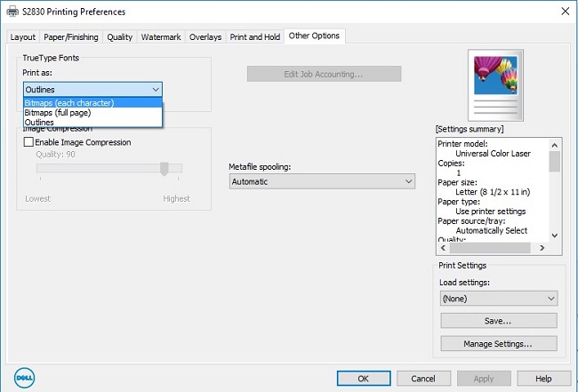Open the Print as Outlines dropdown
Viewport: 578px width, 392px height.
point(92,90)
